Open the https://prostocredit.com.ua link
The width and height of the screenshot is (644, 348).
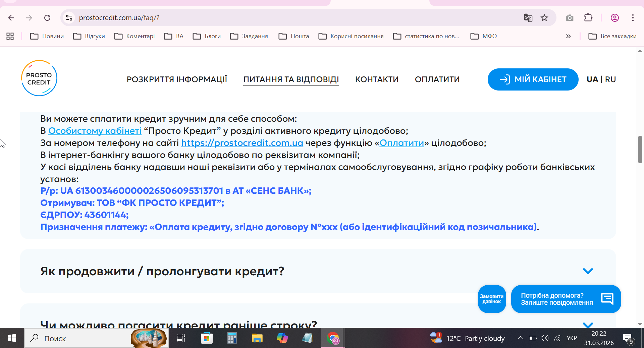point(242,143)
